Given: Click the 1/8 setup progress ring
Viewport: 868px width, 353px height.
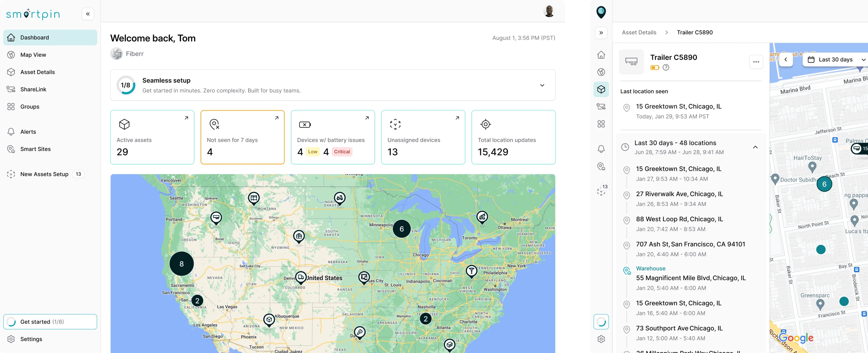Looking at the screenshot, I should pos(126,85).
